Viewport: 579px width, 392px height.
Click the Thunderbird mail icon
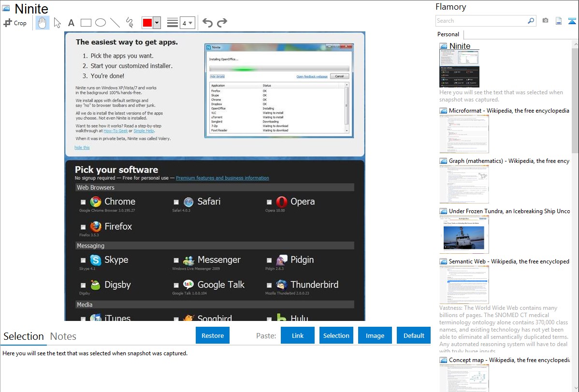coord(282,285)
